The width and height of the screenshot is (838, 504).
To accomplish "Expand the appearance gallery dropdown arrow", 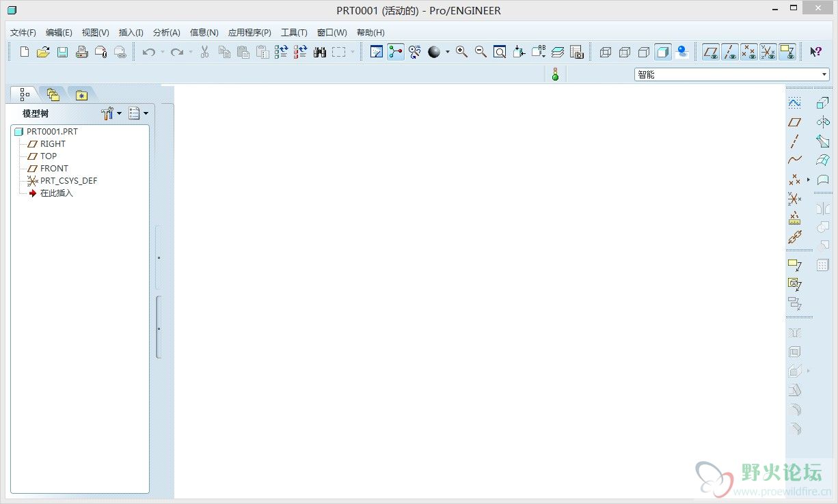I will [448, 52].
